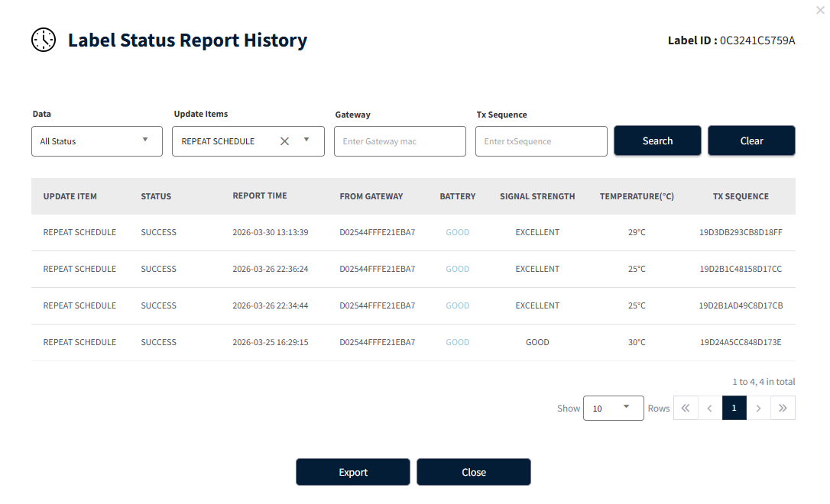Image resolution: width=830 pixels, height=504 pixels.
Task: Go to next page arrow
Action: 758,408
